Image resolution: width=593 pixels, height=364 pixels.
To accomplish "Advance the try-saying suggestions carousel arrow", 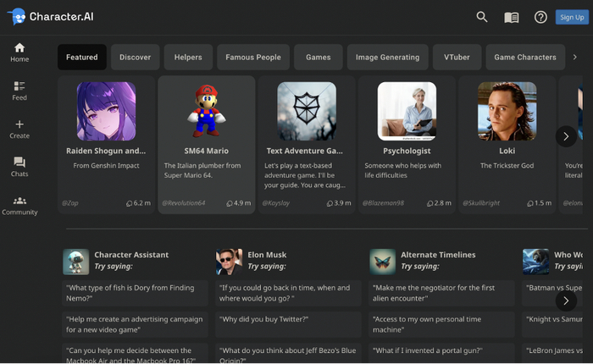I will 566,301.
